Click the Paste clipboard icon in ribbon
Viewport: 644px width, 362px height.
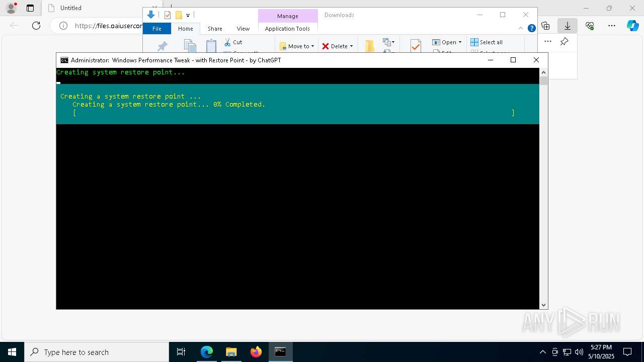click(x=211, y=46)
